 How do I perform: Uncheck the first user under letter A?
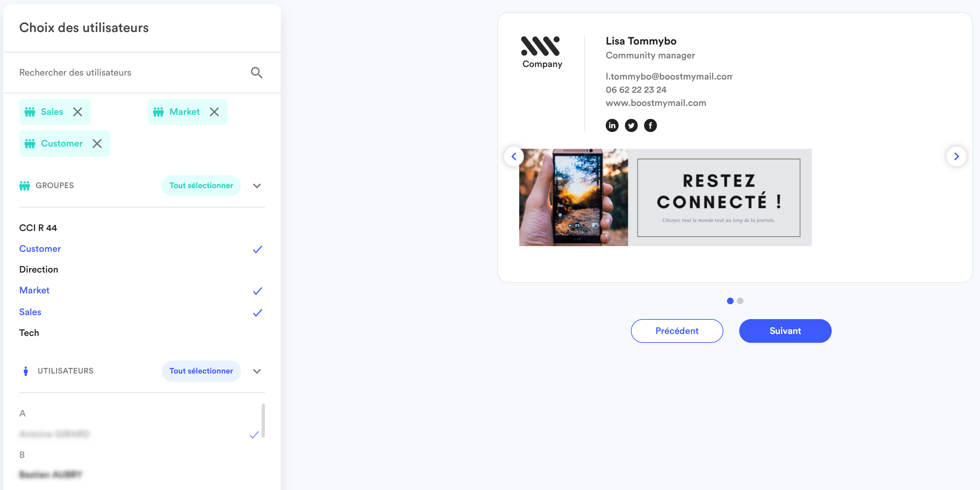[254, 435]
